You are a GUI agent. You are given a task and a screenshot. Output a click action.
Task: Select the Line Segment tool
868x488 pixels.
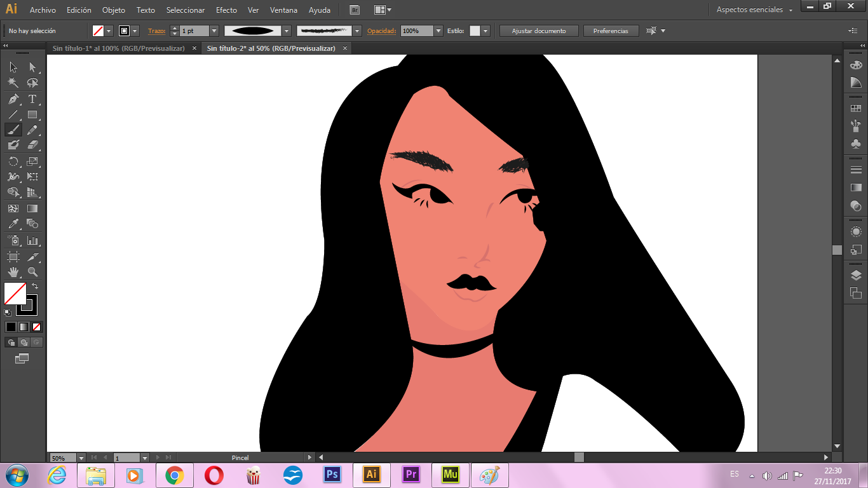pyautogui.click(x=13, y=114)
